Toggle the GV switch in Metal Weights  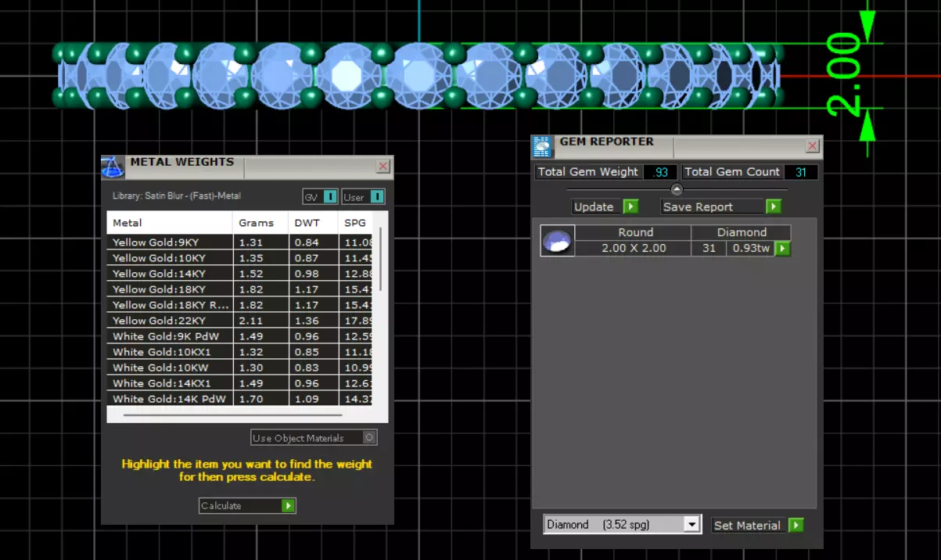[330, 196]
